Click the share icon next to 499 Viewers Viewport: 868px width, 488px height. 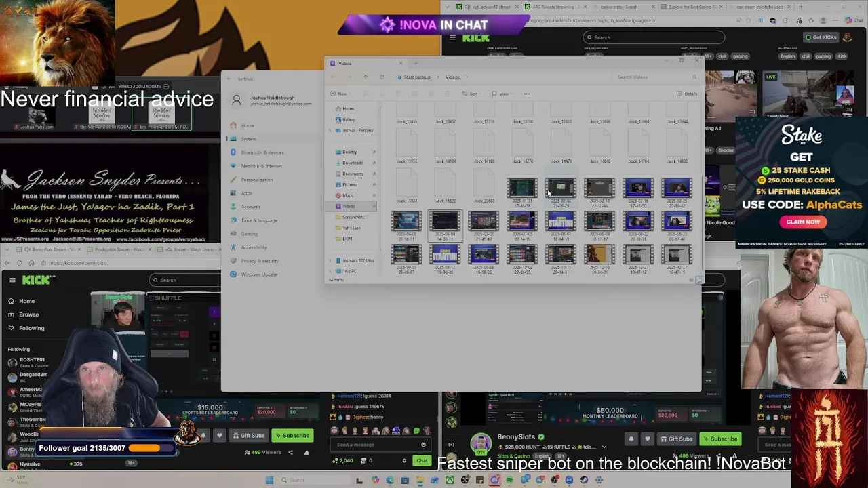tap(290, 453)
